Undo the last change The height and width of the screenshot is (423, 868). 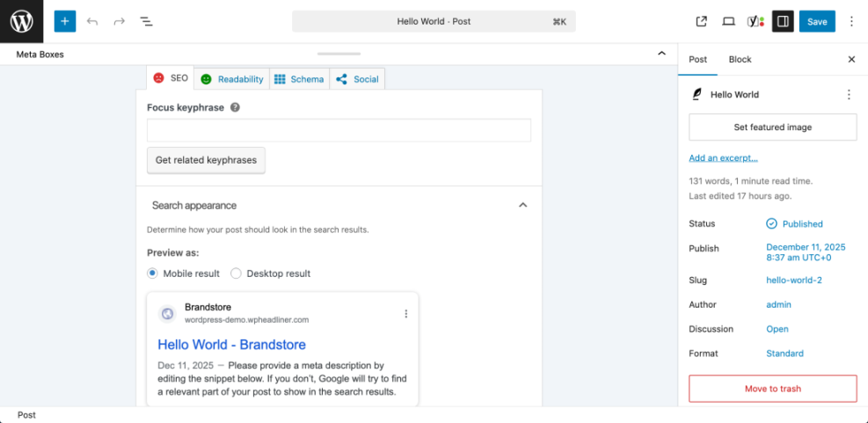[x=92, y=22]
